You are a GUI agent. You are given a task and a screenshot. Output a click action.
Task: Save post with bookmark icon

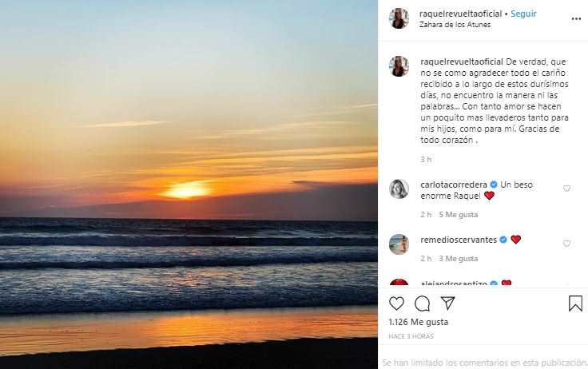(x=575, y=304)
